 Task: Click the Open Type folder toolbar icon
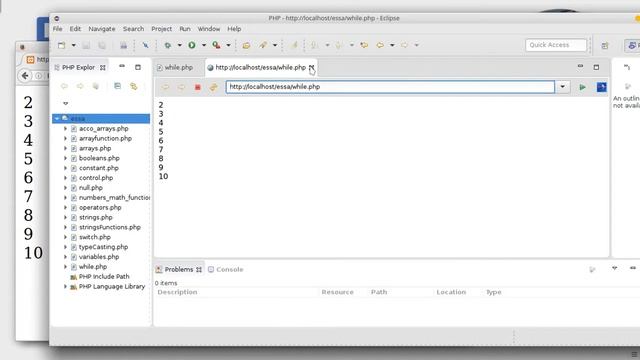point(246,45)
